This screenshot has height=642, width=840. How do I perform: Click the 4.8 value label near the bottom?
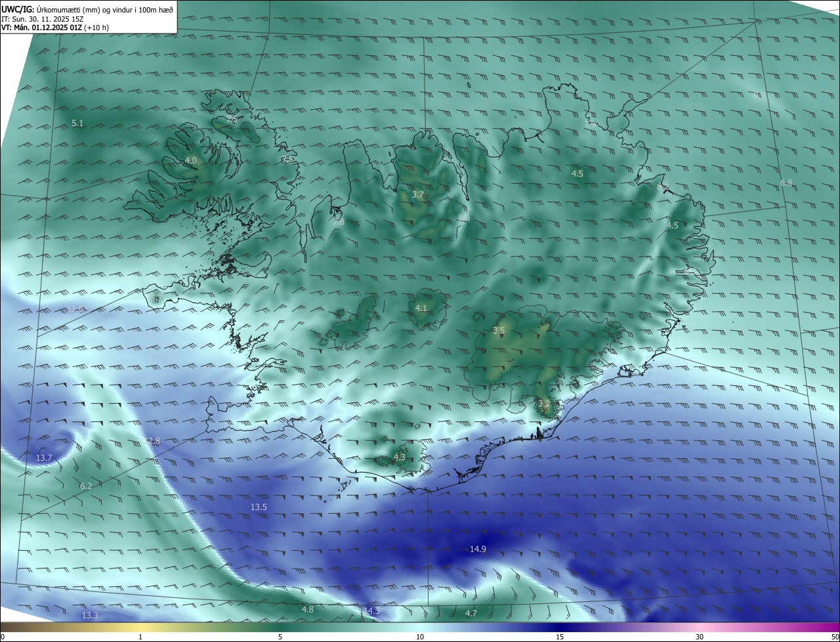pyautogui.click(x=307, y=610)
